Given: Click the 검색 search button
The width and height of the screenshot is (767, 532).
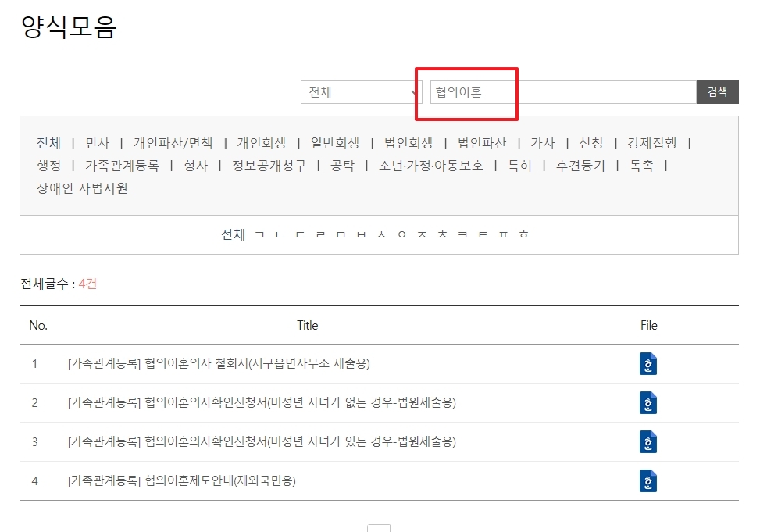Looking at the screenshot, I should pos(716,91).
